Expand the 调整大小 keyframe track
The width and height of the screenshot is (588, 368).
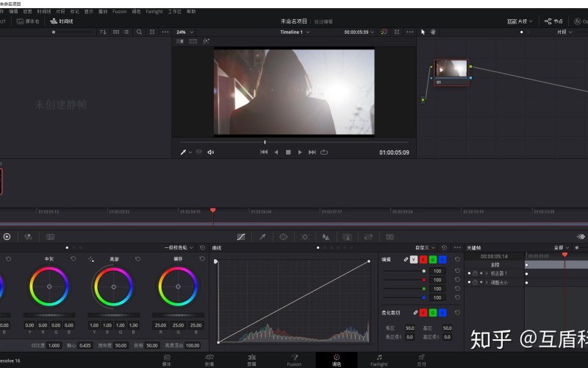[x=487, y=283]
